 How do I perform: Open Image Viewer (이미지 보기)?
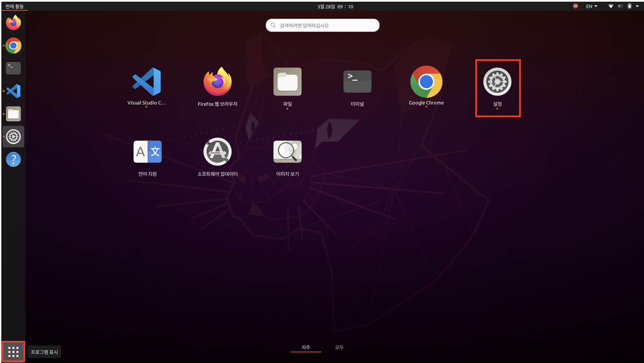click(x=287, y=152)
